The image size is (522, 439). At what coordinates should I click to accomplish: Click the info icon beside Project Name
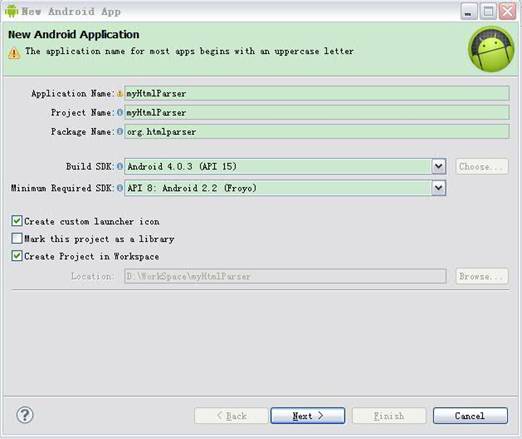pos(120,113)
